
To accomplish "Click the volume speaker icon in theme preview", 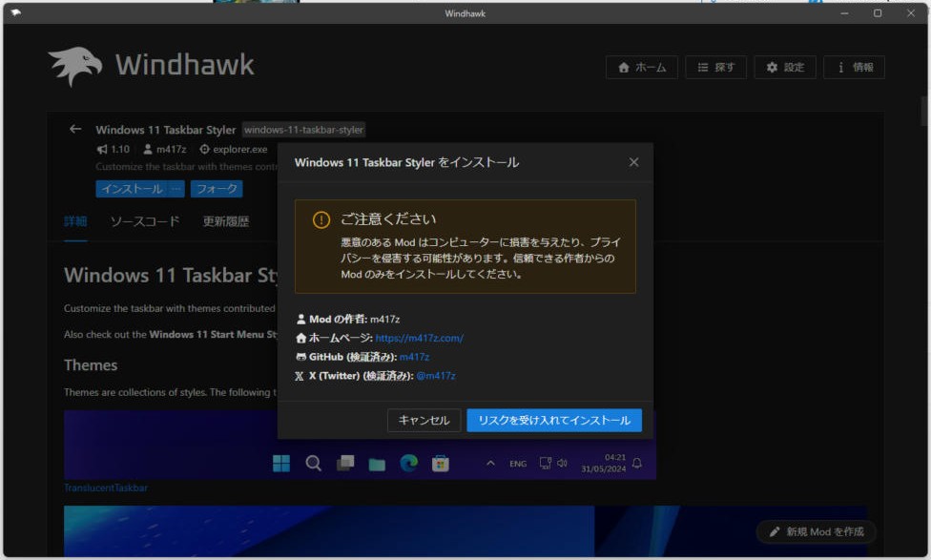I will (562, 464).
